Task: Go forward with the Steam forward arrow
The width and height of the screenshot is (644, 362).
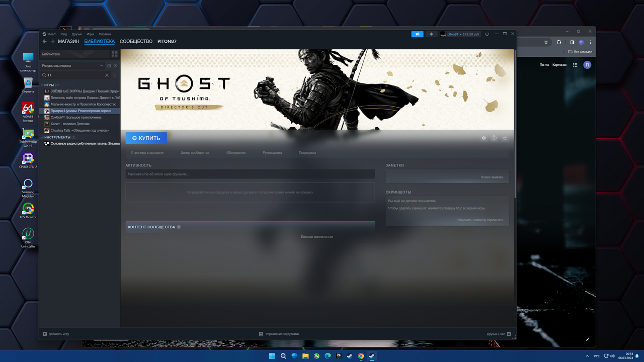Action: point(52,41)
